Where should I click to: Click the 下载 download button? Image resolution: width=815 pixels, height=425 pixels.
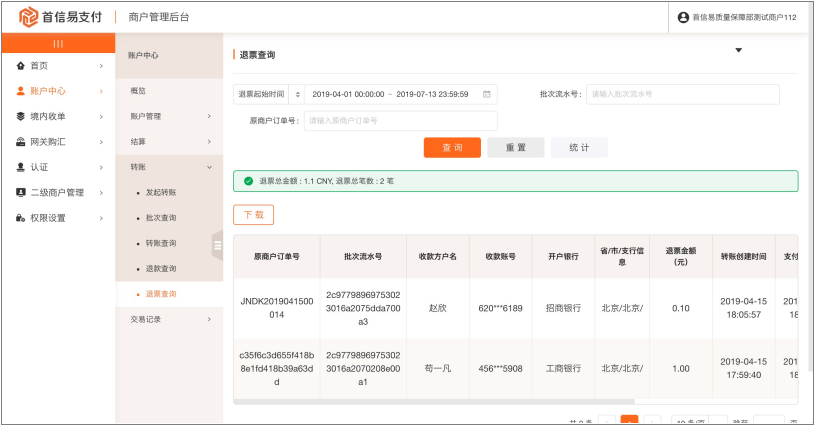pos(254,215)
